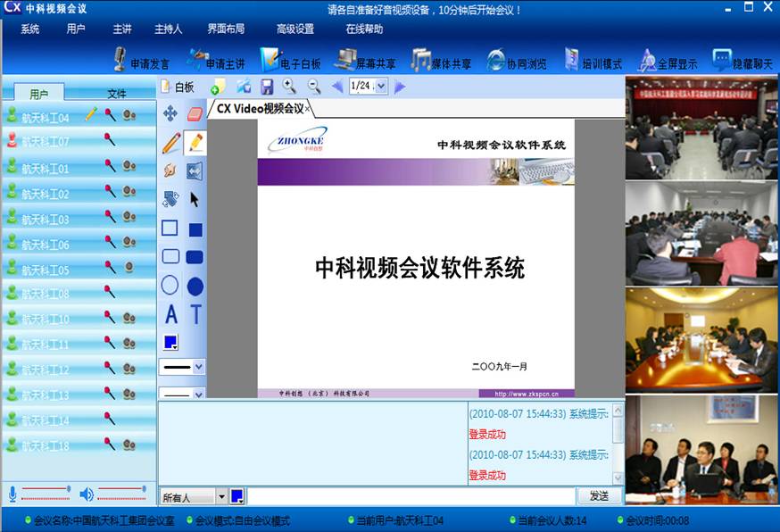780x532 pixels.
Task: Select the eraser tool in whiteboard palette
Action: 195,114
